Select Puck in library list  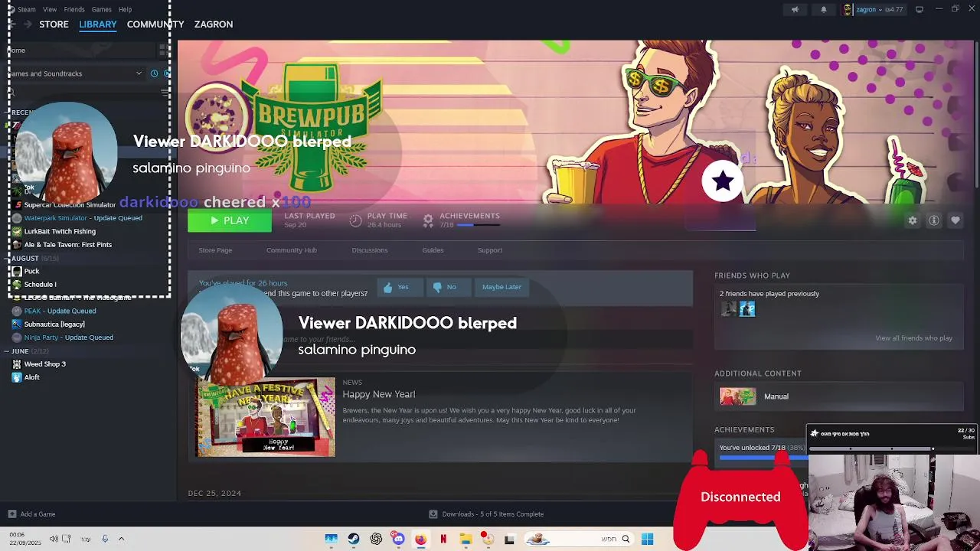[31, 271]
